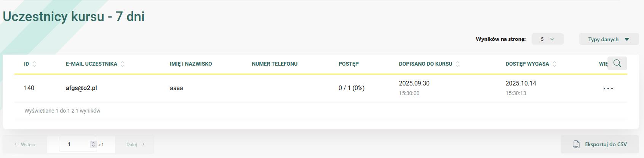
Task: Sort by Dopisano do kursu arrows
Action: 458,64
